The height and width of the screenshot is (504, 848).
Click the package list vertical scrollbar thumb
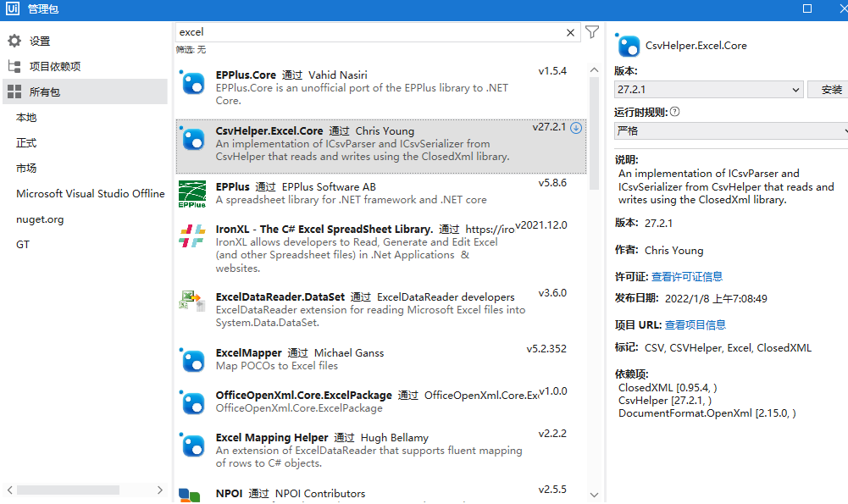click(x=594, y=133)
